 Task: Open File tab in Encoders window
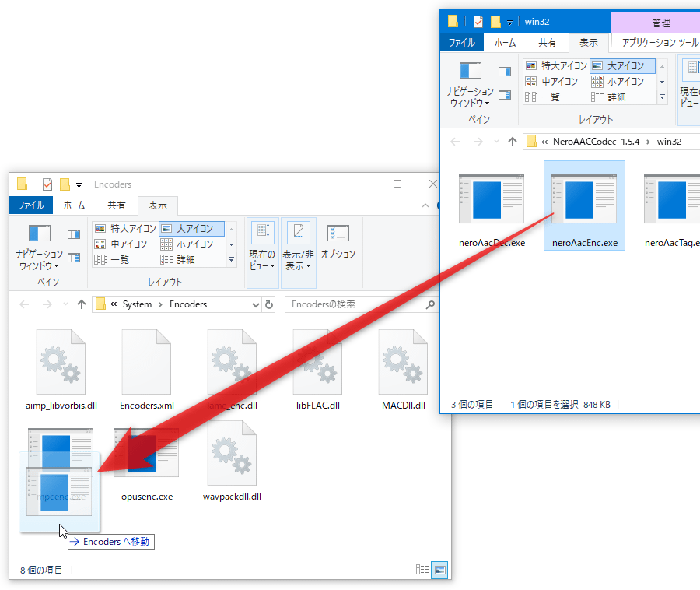point(31,205)
